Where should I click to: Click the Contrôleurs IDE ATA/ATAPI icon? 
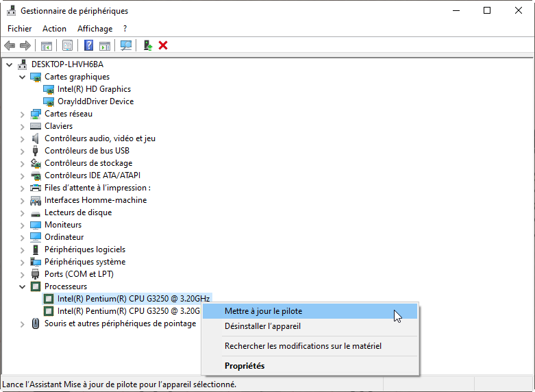(x=36, y=175)
